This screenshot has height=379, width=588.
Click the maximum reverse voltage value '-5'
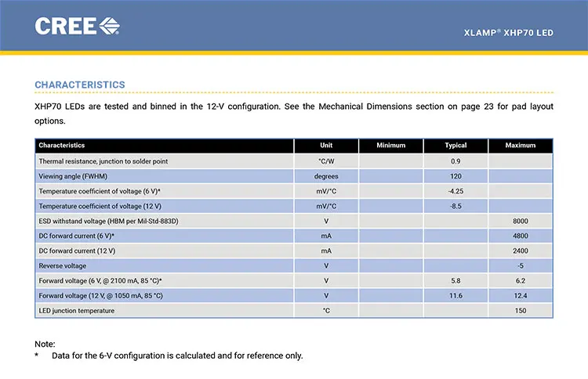521,266
